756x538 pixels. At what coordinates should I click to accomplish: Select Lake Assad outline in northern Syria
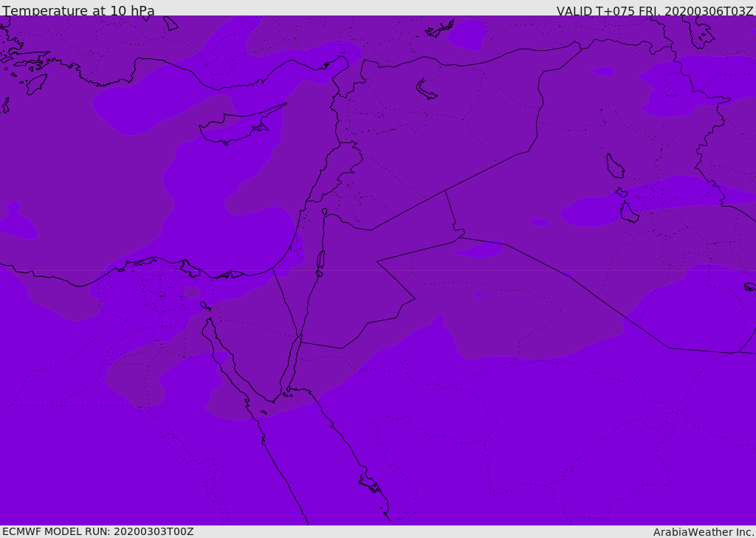[x=425, y=89]
